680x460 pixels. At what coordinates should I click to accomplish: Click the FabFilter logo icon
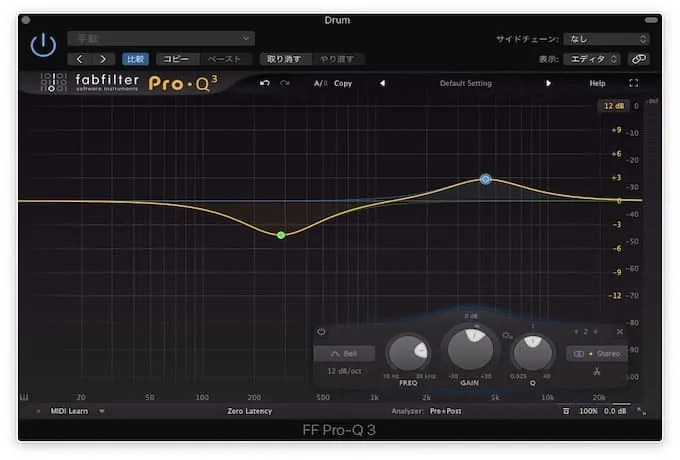[54, 82]
